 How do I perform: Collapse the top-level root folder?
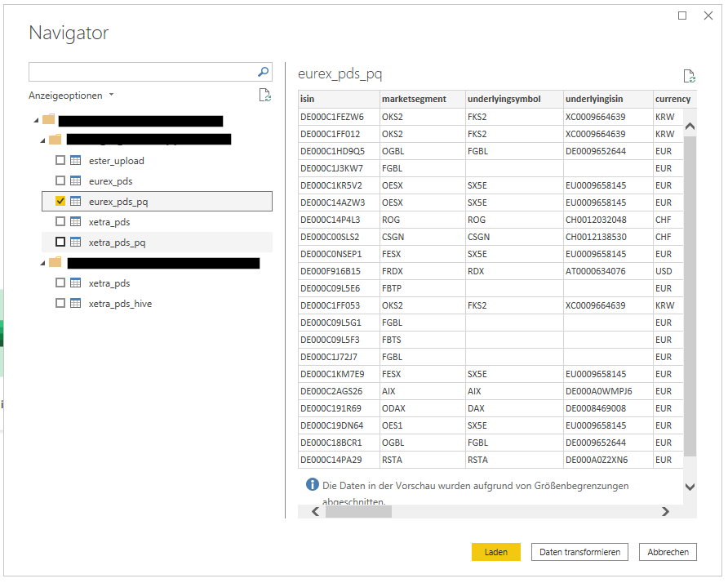(x=36, y=121)
